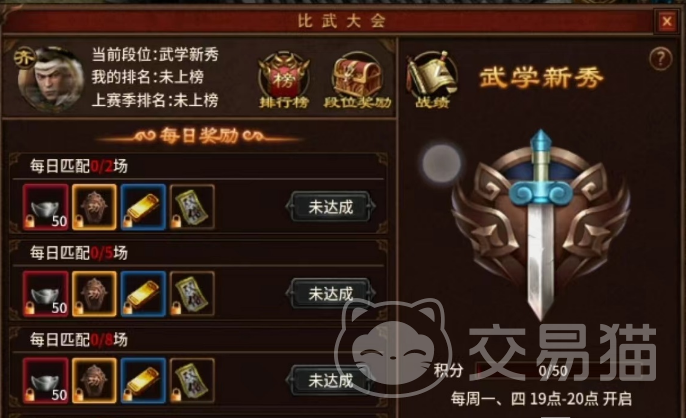Click the sword and shield rank emblem
Image resolution: width=686 pixels, height=418 pixels.
click(x=541, y=225)
